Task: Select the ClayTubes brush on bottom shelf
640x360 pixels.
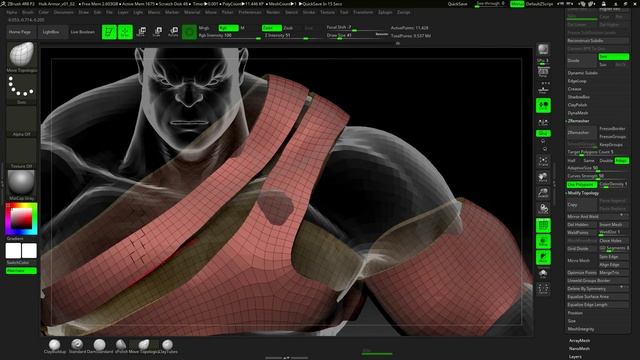Action: [x=167, y=346]
